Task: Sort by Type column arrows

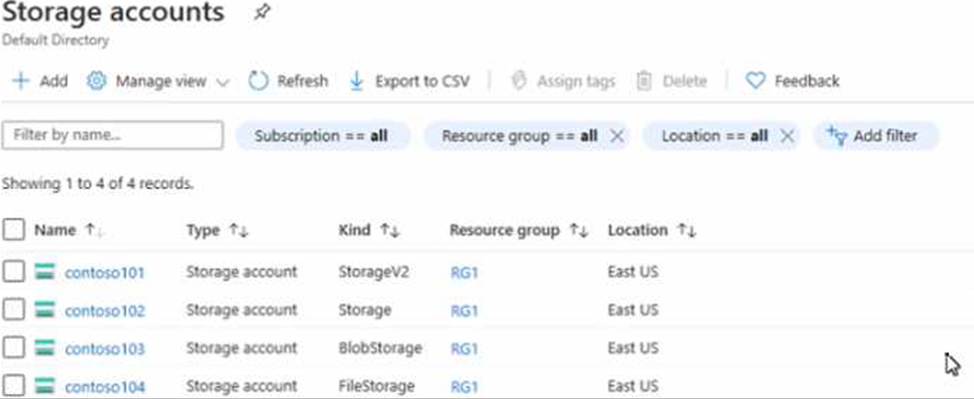Action: point(239,231)
